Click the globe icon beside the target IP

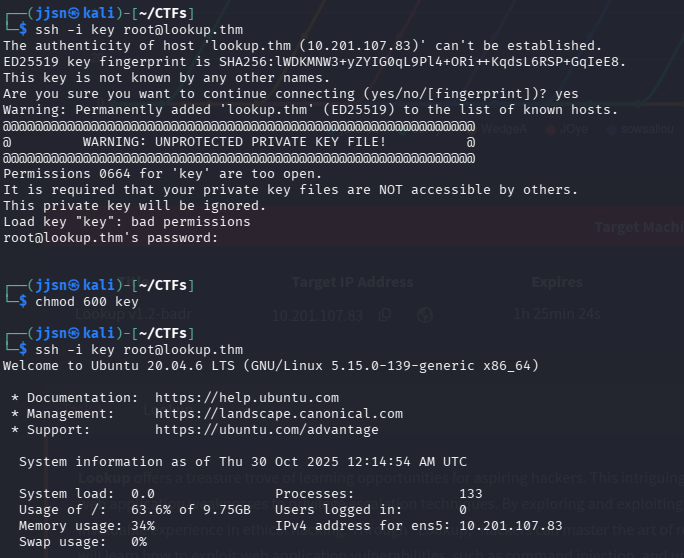[424, 314]
